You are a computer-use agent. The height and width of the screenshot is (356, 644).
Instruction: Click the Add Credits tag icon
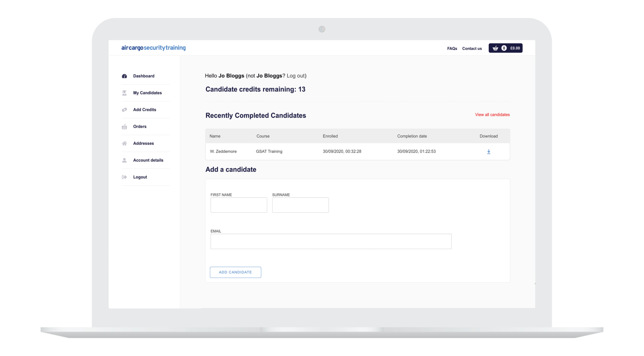(124, 110)
